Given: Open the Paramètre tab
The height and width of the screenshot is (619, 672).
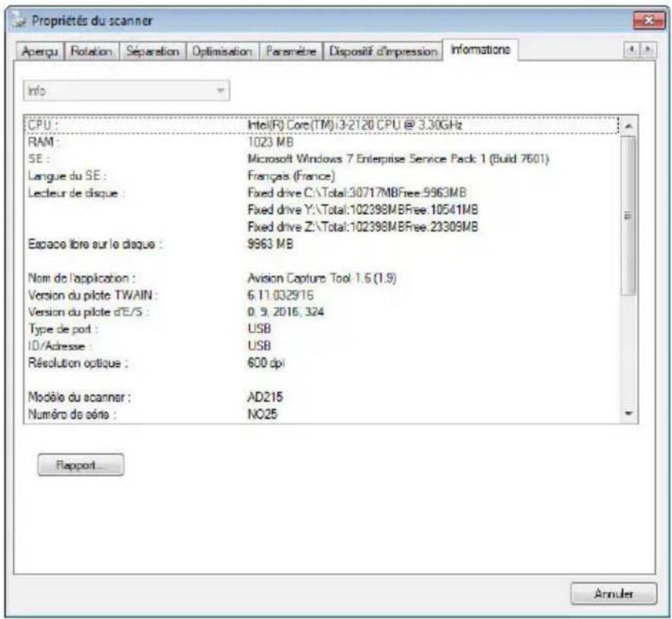Looking at the screenshot, I should 290,52.
